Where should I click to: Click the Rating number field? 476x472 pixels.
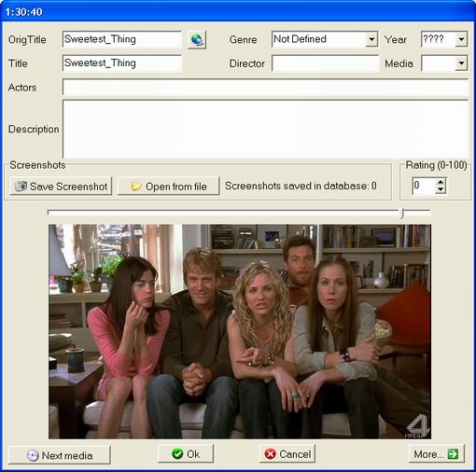click(424, 186)
